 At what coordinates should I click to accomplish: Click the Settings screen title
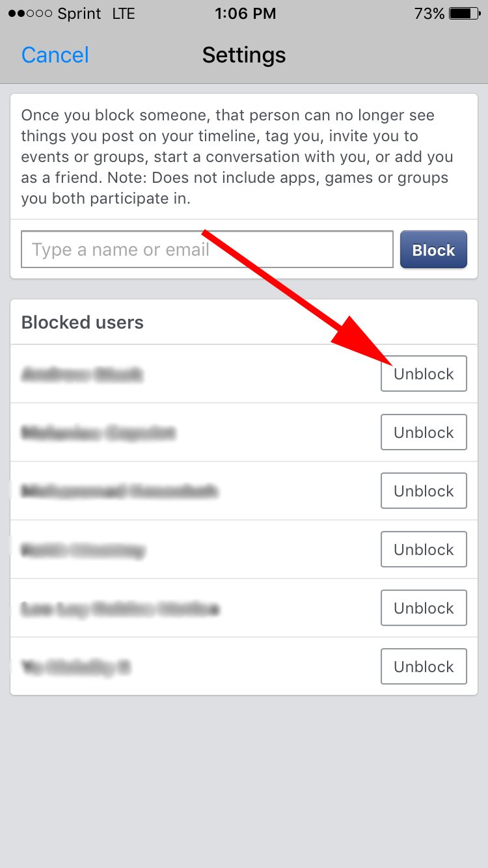click(x=244, y=55)
